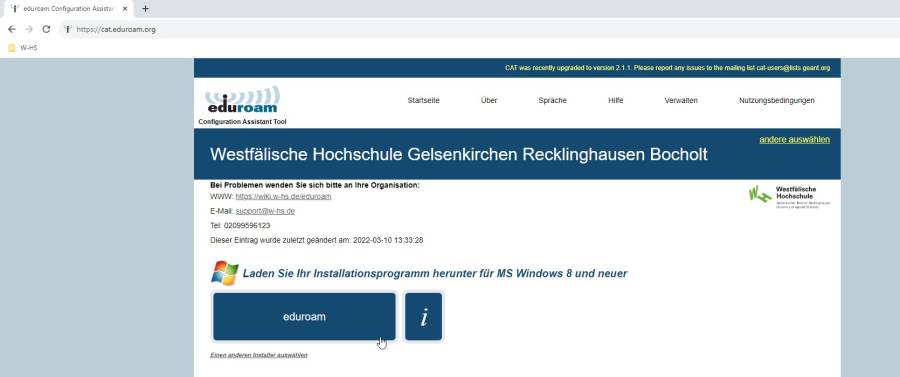Click the 'Configuration Assistant Tool' caption
The image size is (900, 377).
(242, 122)
